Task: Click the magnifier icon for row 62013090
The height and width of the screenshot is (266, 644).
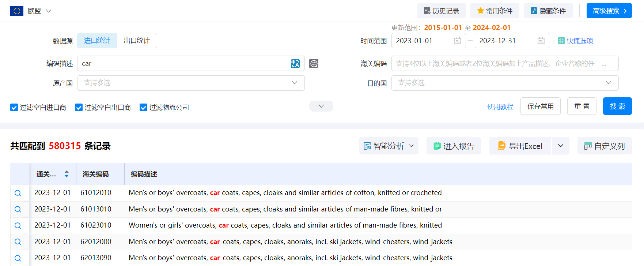Action: pyautogui.click(x=18, y=258)
